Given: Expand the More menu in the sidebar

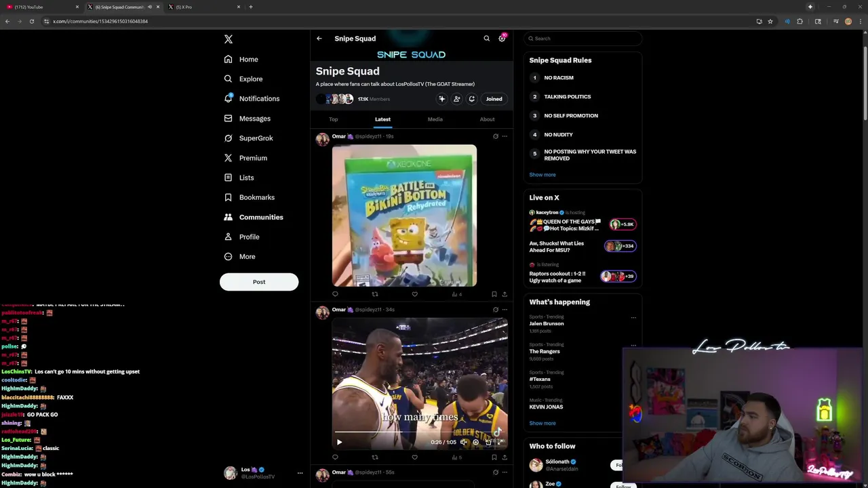Looking at the screenshot, I should tap(239, 257).
